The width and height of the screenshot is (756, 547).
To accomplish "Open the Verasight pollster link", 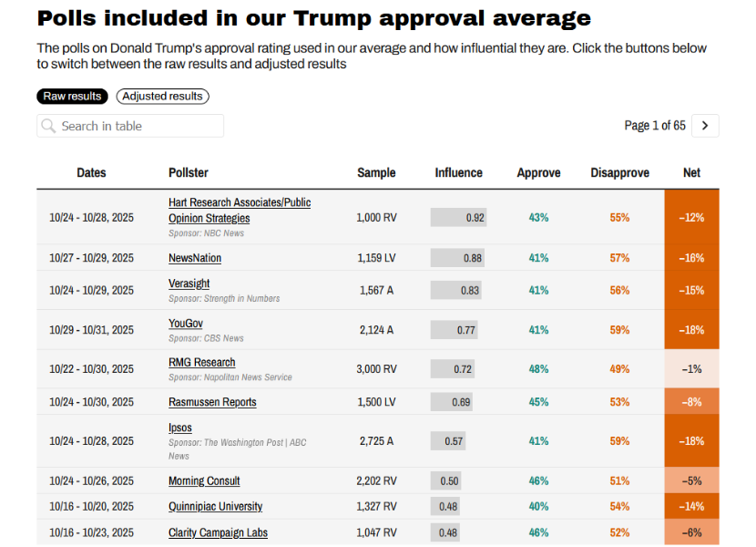I will click(x=189, y=284).
